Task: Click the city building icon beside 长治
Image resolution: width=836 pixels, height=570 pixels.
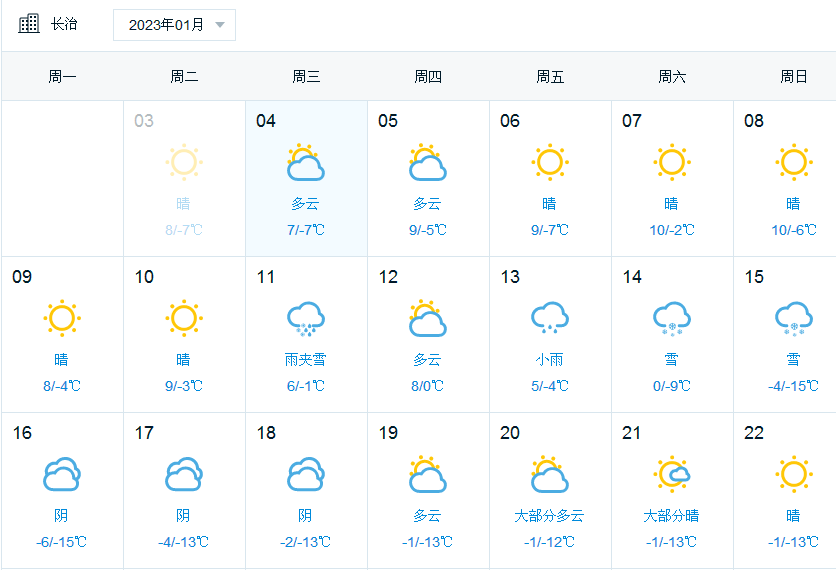Action: pos(29,24)
